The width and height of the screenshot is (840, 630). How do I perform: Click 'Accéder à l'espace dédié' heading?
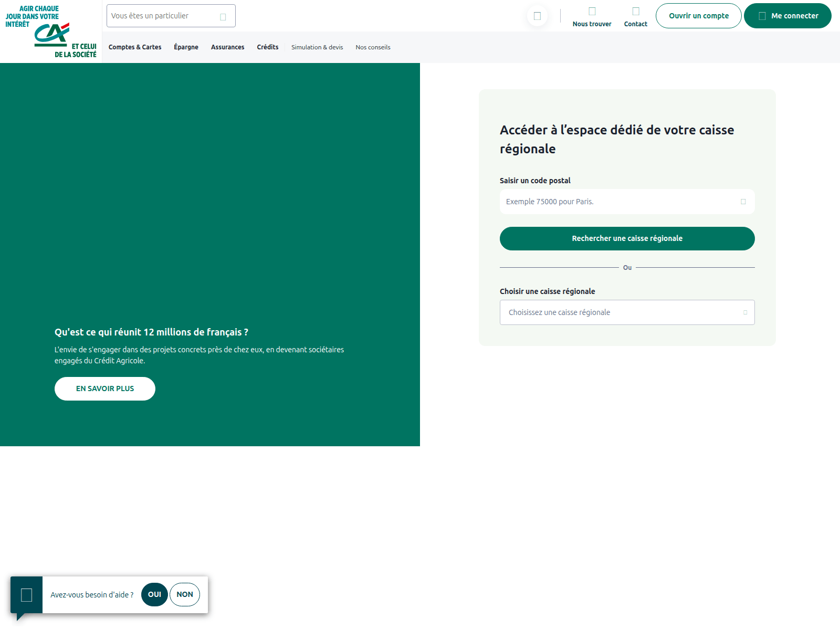[617, 139]
